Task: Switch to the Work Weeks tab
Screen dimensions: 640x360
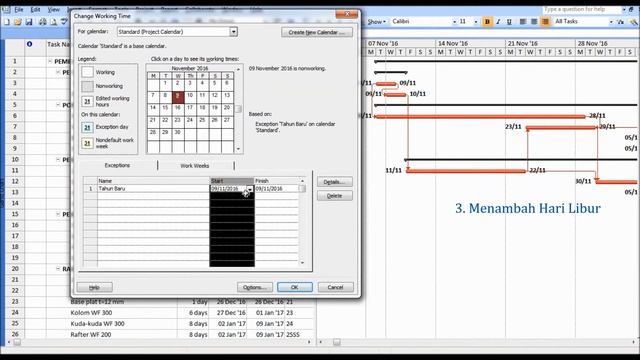Action: point(195,166)
